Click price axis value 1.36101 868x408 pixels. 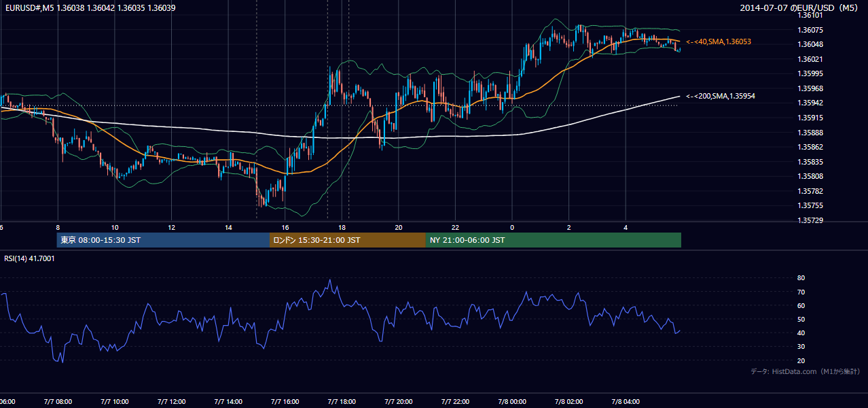[810, 15]
